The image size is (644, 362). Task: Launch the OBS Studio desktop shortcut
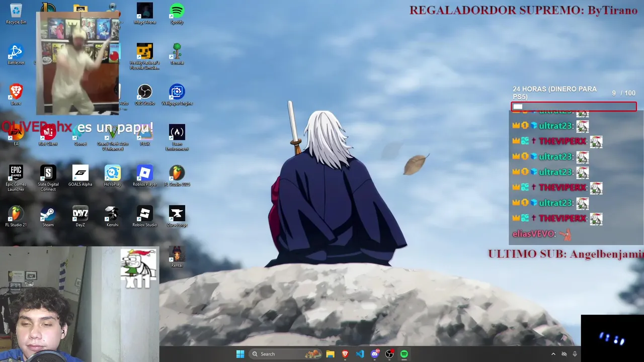145,95
